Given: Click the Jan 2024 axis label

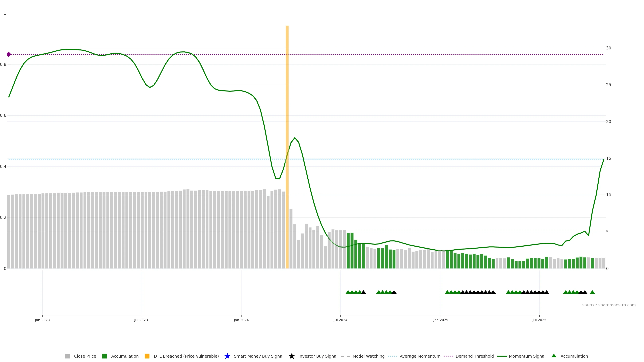Looking at the screenshot, I should click(241, 320).
